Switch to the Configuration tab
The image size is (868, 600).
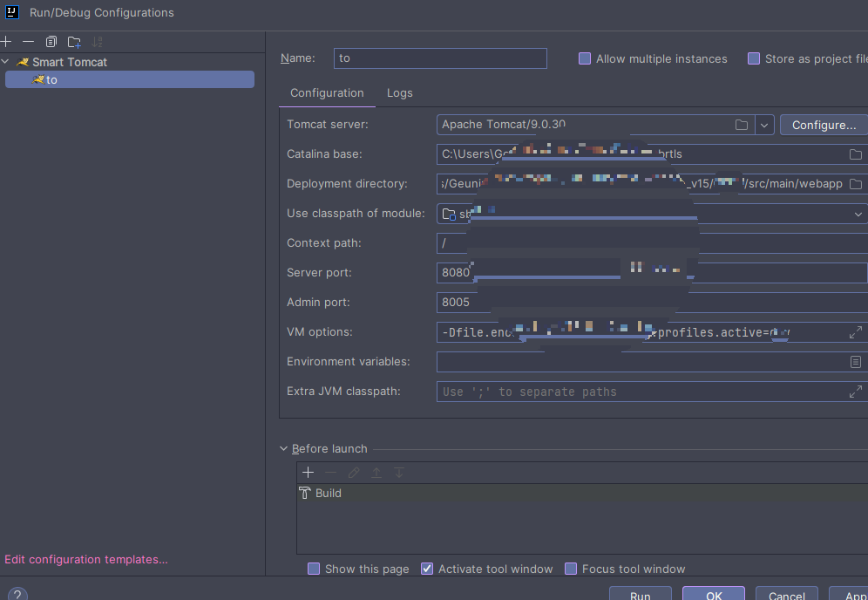point(327,93)
